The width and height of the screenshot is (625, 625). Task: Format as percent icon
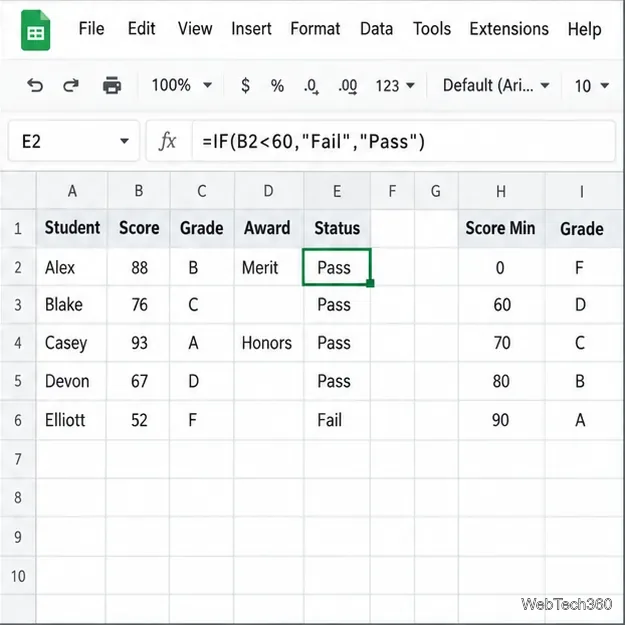pyautogui.click(x=277, y=85)
